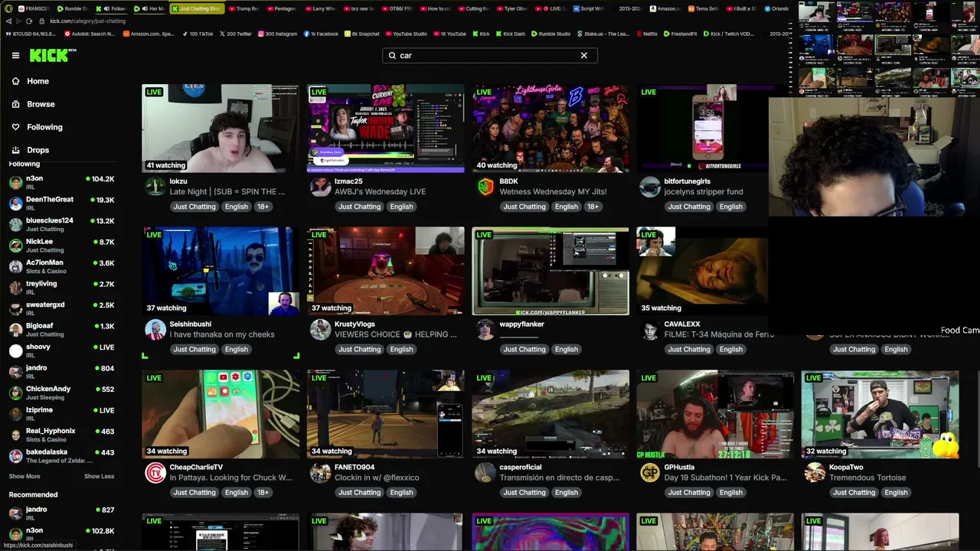Click '18+' tag under CheapCharlieTV
The height and width of the screenshot is (551, 980).
[263, 493]
